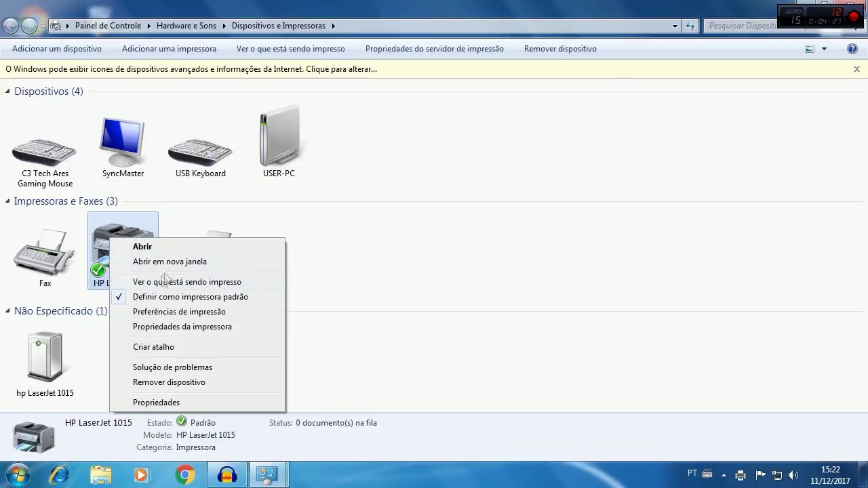Click the headphones app icon in taskbar

click(226, 474)
